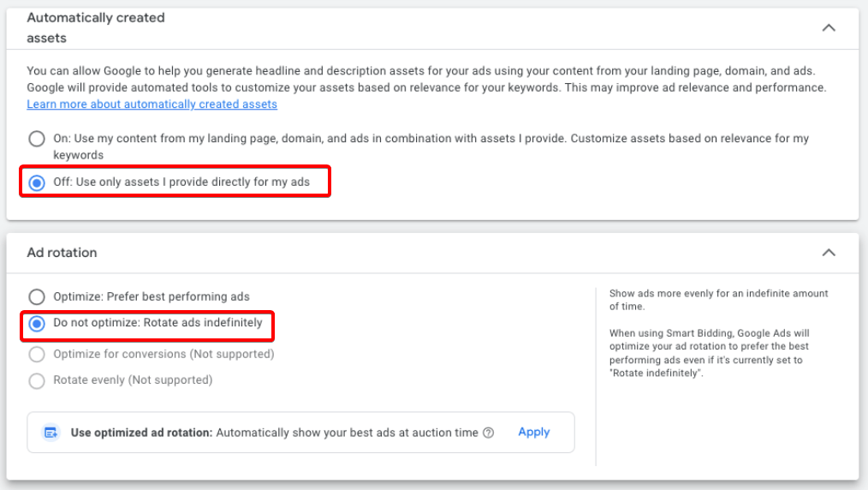Choose 'Optimize: Prefer best performing ads' radio
Viewport: 868px width, 490px height.
coord(37,296)
